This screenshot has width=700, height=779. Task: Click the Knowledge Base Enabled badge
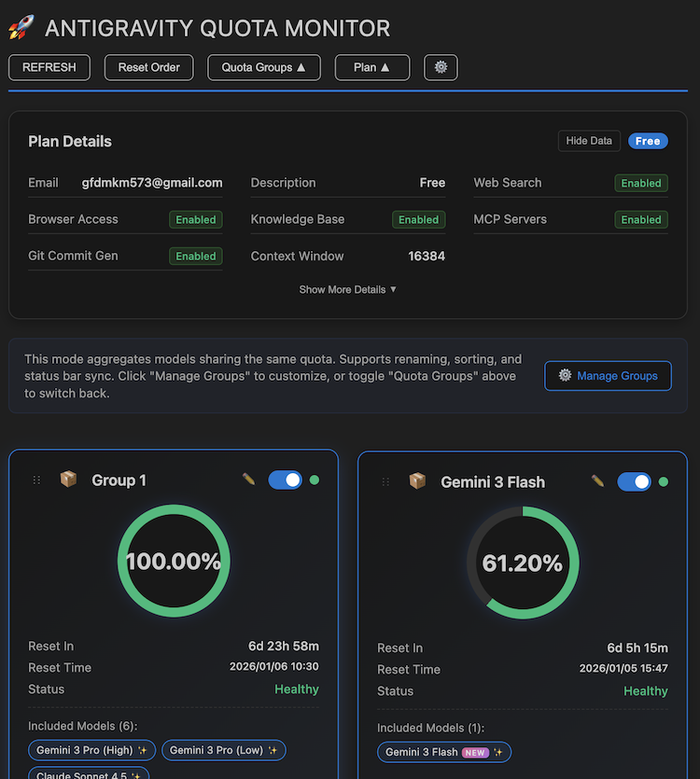[419, 219]
